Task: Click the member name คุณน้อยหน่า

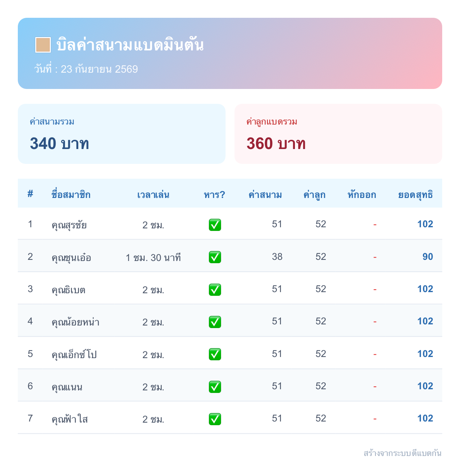Action: pyautogui.click(x=76, y=322)
